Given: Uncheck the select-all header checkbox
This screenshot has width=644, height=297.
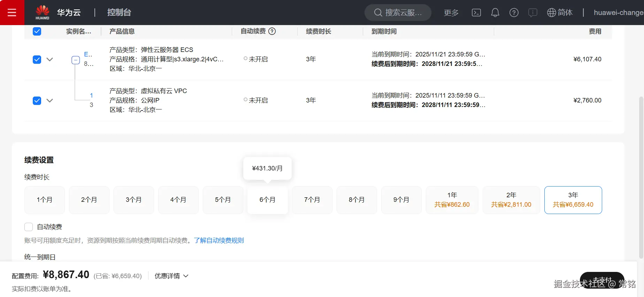Looking at the screenshot, I should (x=37, y=31).
